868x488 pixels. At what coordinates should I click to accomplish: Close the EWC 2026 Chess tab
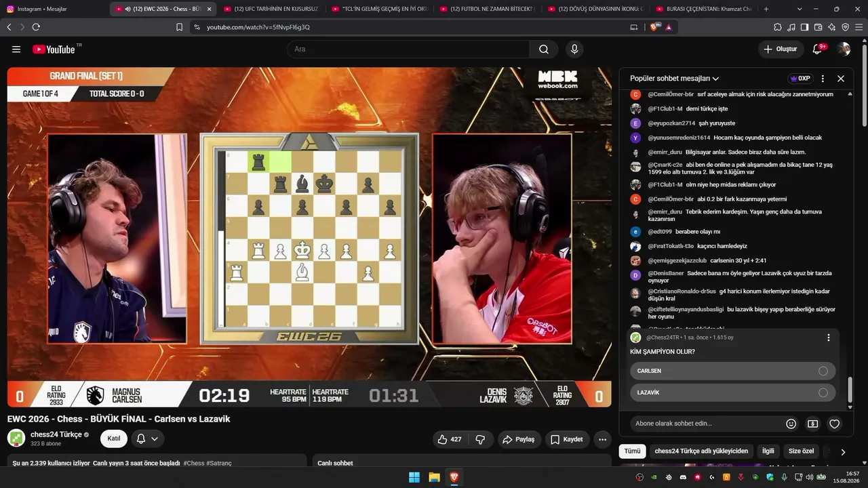point(209,9)
